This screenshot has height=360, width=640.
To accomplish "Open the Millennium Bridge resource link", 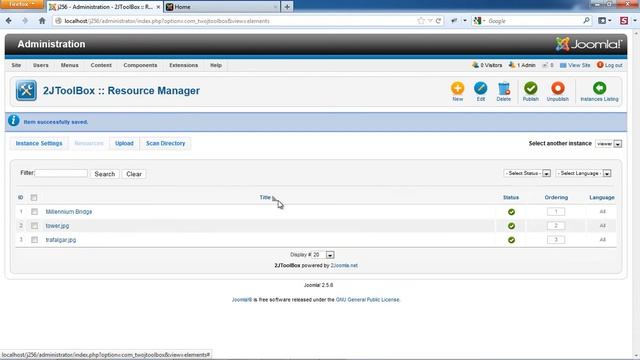I will [69, 212].
